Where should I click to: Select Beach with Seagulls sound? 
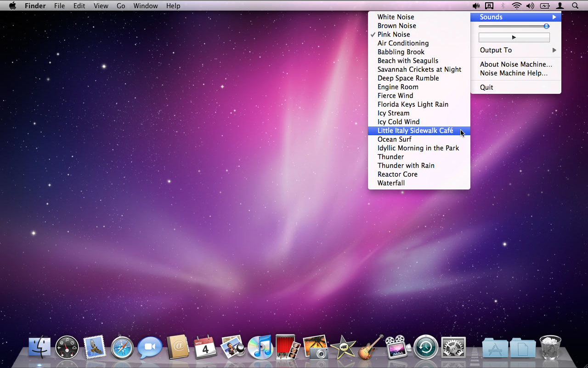[419, 61]
